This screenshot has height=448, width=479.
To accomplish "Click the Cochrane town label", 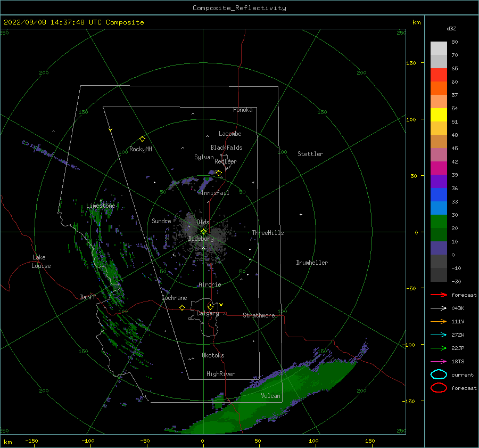I will pyautogui.click(x=174, y=298).
